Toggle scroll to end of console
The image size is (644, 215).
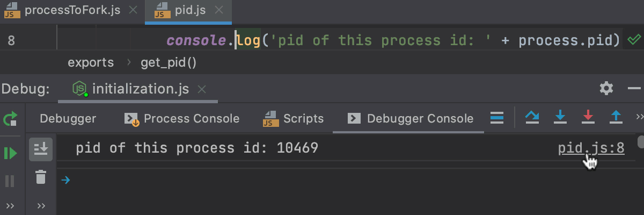[41, 149]
